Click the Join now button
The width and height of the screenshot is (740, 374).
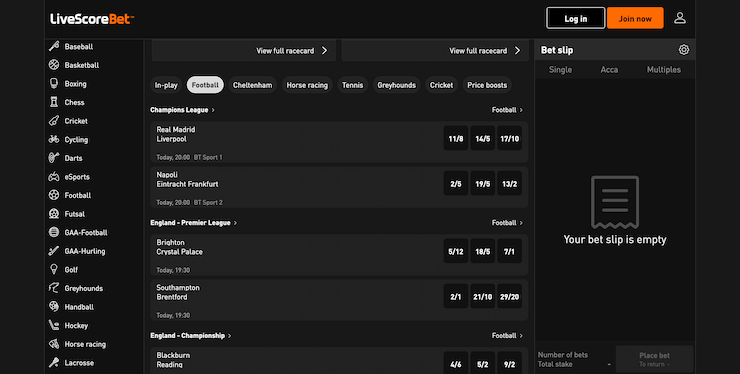pos(635,18)
